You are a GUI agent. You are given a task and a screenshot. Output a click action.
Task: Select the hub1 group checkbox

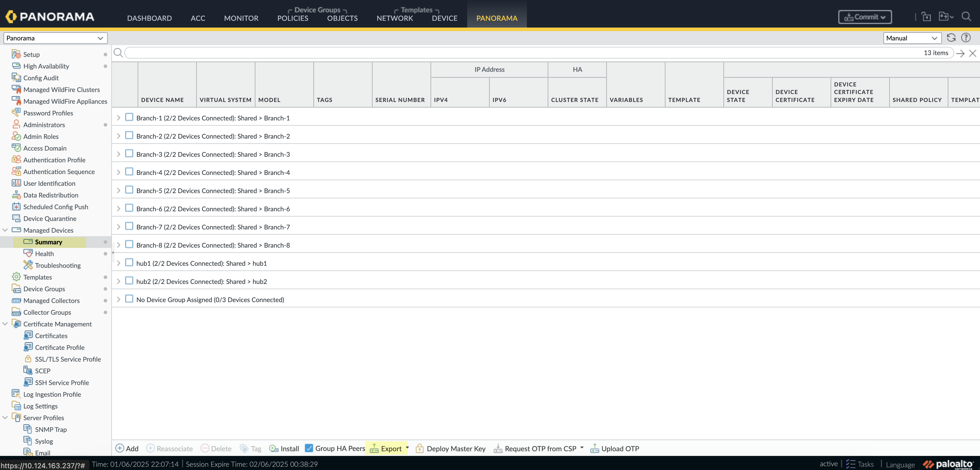click(x=129, y=263)
